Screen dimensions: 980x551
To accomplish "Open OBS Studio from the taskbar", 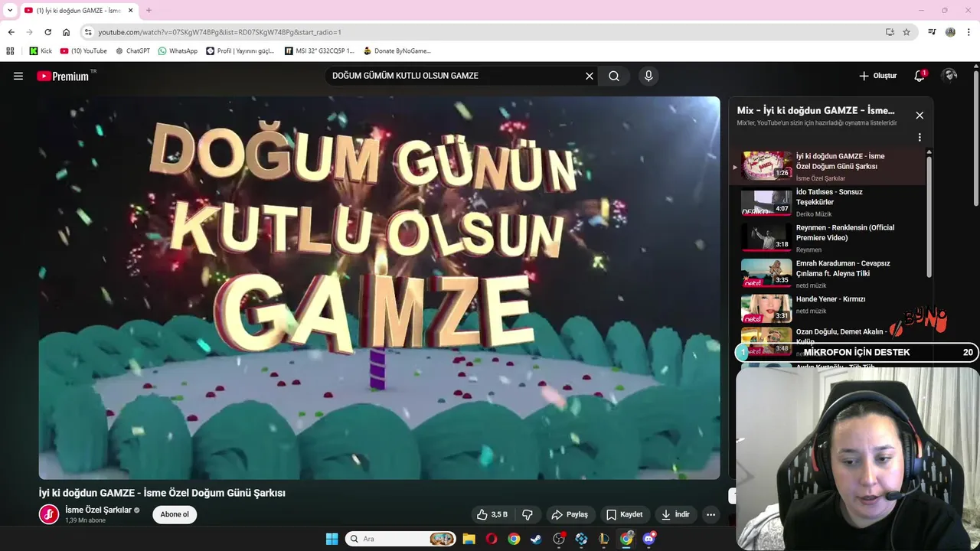I will (559, 539).
